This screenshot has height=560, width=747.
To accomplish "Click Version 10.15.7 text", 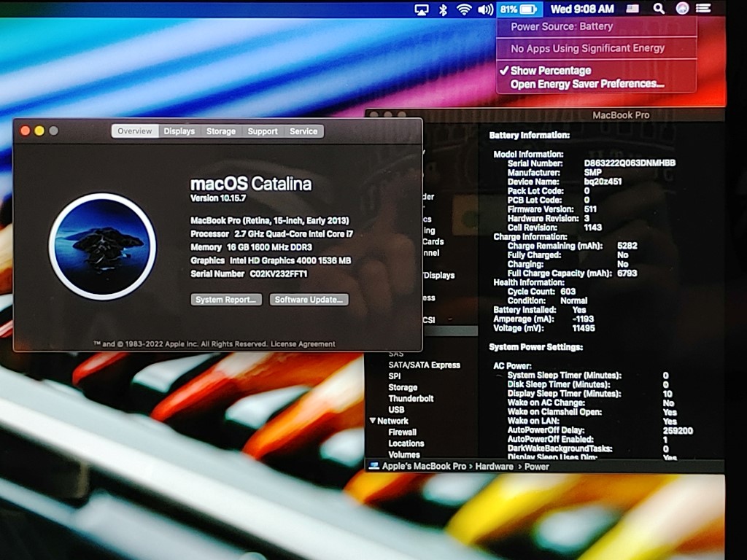I will point(218,198).
